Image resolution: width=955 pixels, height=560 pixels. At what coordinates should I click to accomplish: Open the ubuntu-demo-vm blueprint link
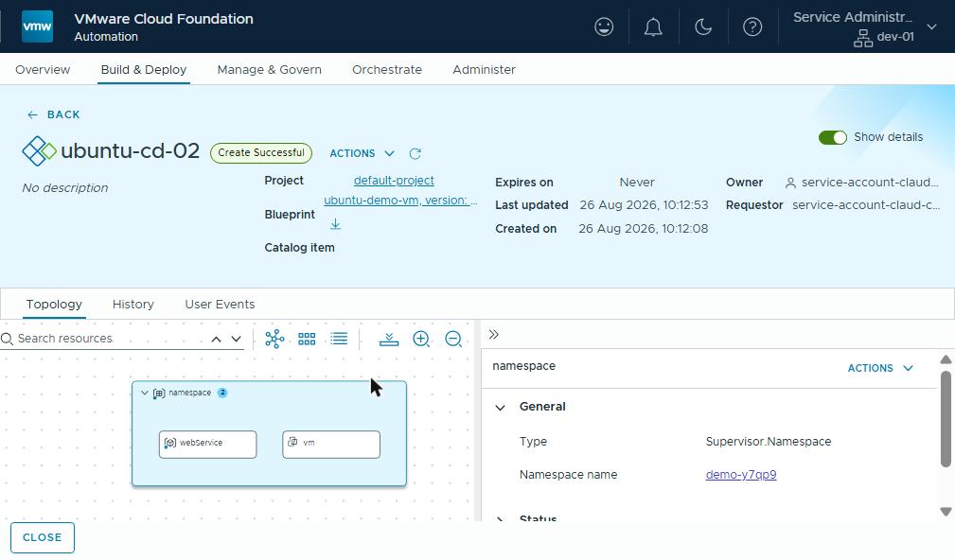pyautogui.click(x=400, y=201)
